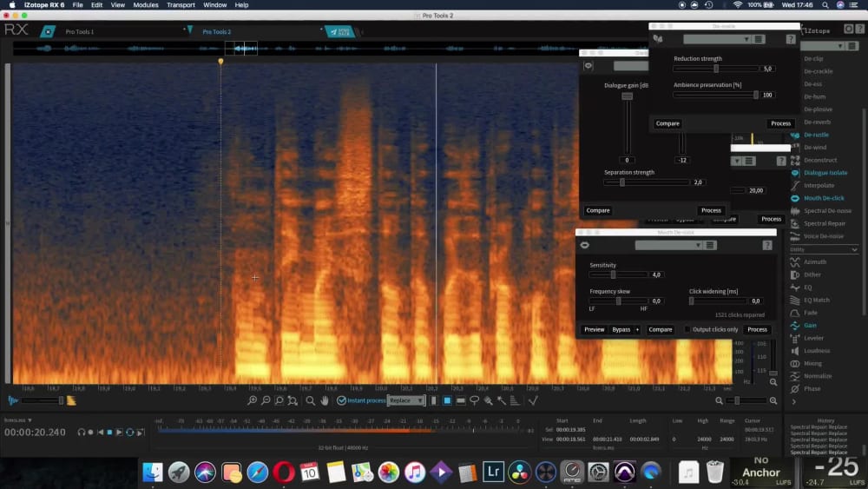Screen dimensions: 868x489
Task: Open Lightroom from the Dock
Action: (493, 472)
